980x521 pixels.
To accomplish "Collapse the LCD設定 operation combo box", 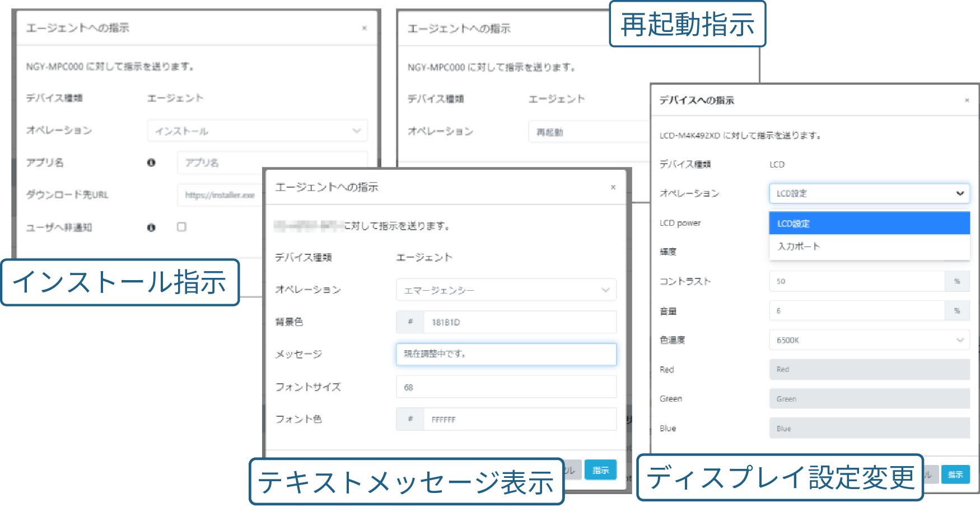I will 869,193.
